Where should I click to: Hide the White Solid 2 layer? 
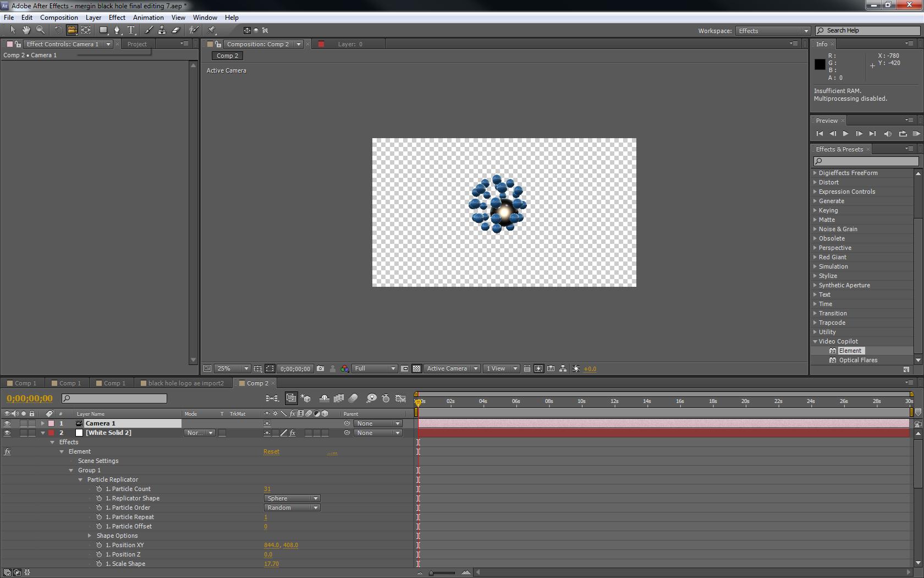point(7,433)
